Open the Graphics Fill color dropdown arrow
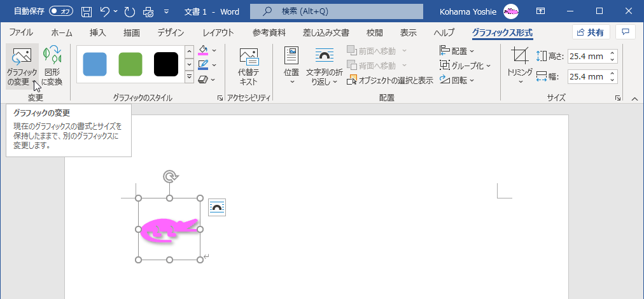 click(214, 50)
